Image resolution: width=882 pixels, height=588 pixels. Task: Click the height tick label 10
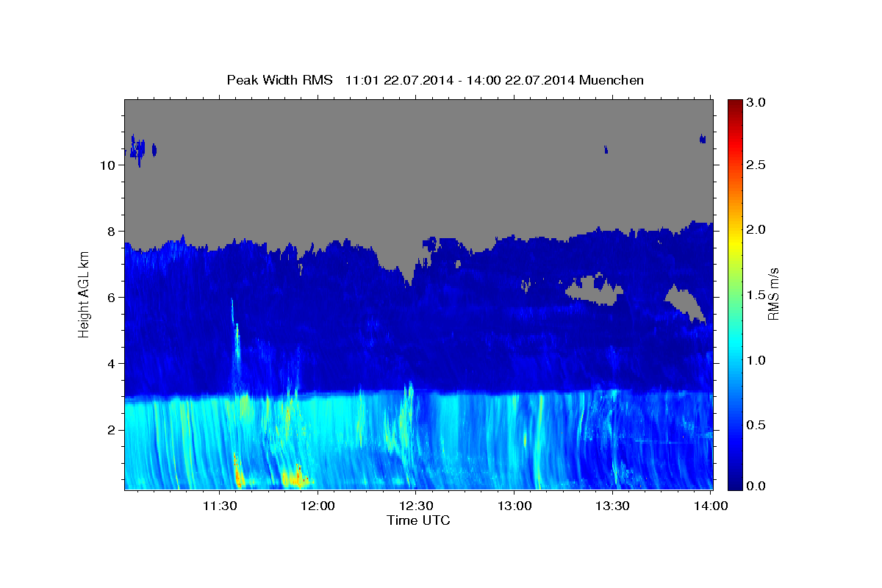click(x=107, y=165)
